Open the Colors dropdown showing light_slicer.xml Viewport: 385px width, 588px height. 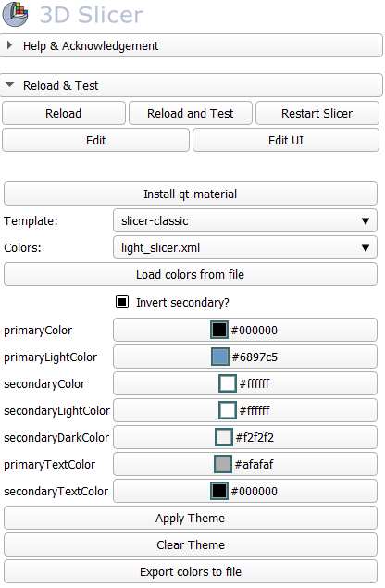pos(245,248)
